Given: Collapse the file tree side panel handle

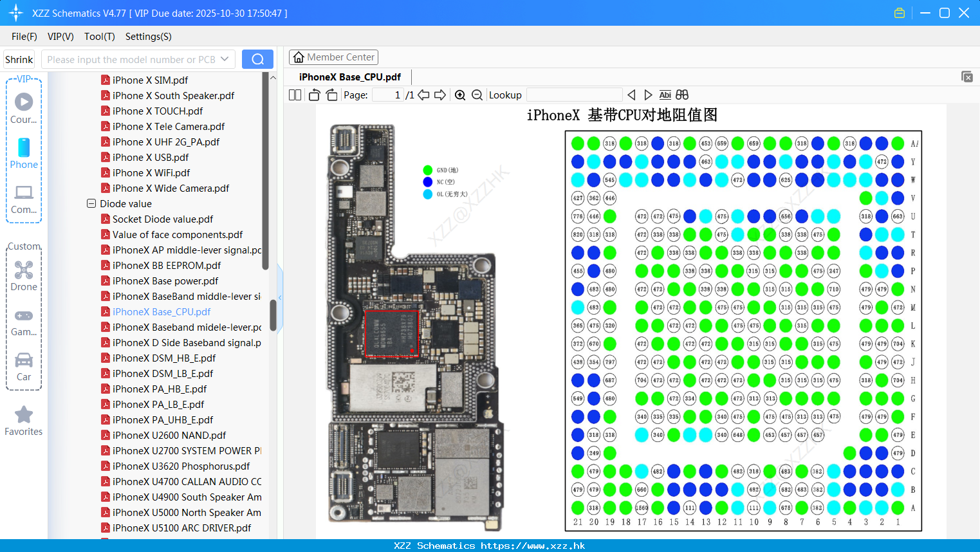Looking at the screenshot, I should click(x=280, y=297).
